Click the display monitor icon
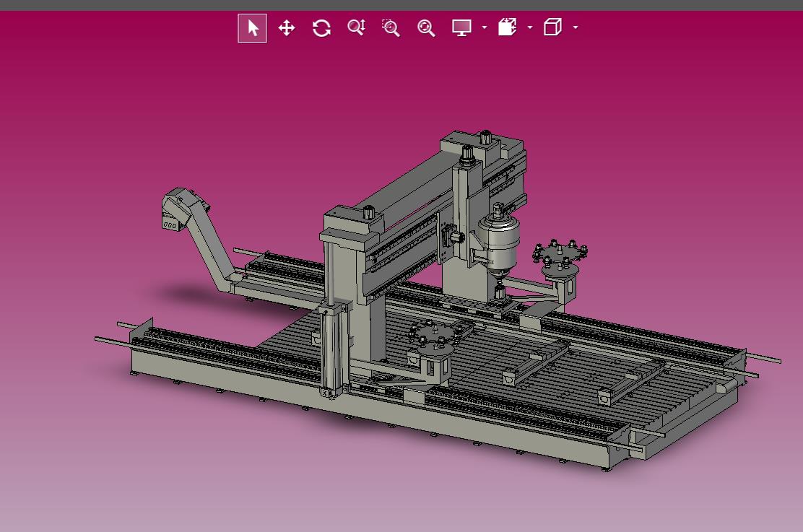 tap(461, 27)
